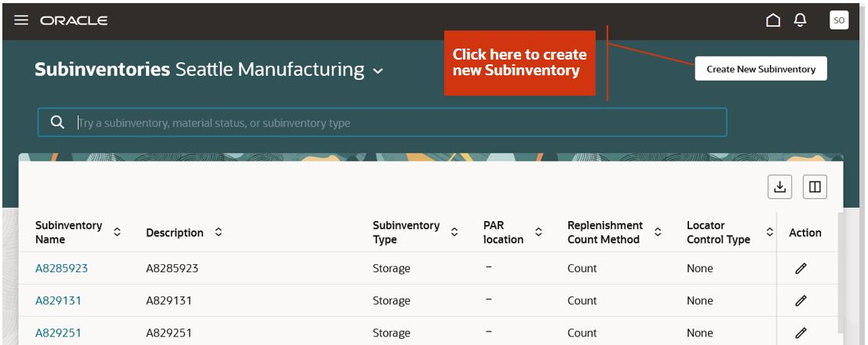
Task: Edit subinventory A829131 with pencil icon
Action: [801, 301]
